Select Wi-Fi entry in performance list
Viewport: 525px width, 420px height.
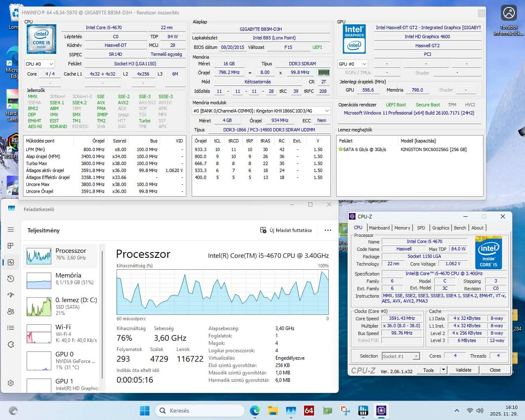click(61, 333)
